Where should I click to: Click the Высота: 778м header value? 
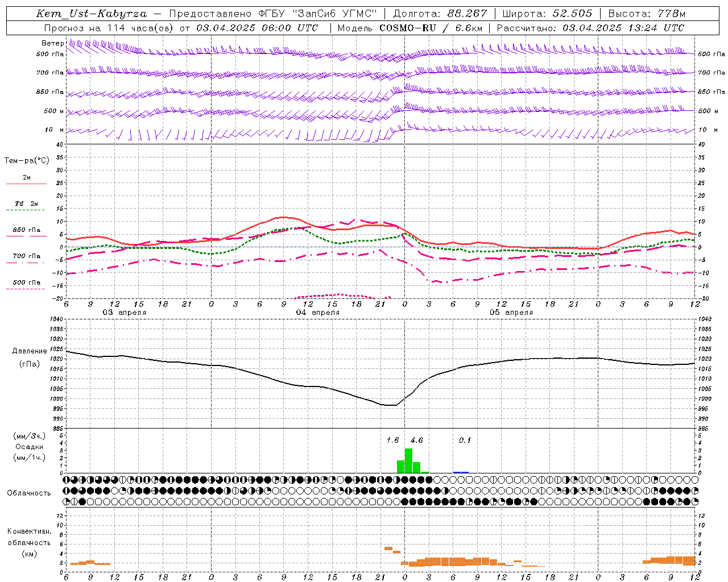(x=647, y=14)
